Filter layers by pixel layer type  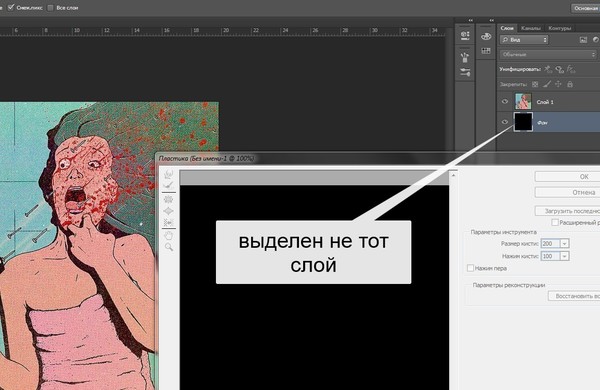click(583, 39)
